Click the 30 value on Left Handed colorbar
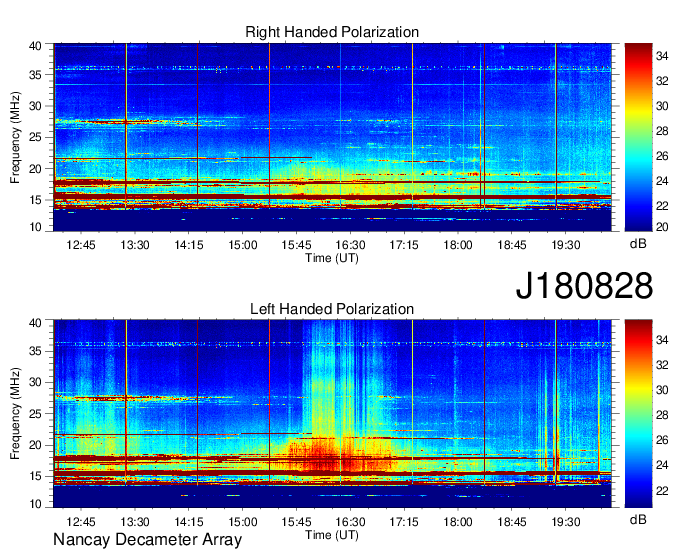 662,390
